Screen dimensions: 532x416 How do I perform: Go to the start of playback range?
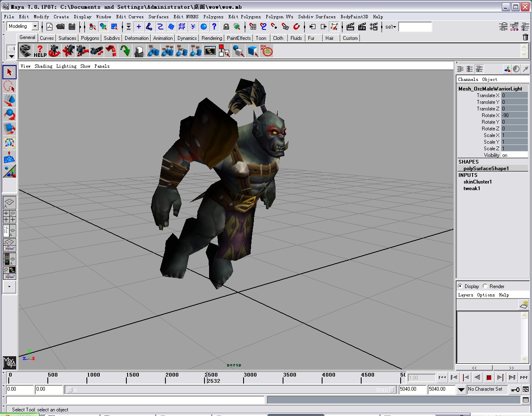(x=442, y=377)
